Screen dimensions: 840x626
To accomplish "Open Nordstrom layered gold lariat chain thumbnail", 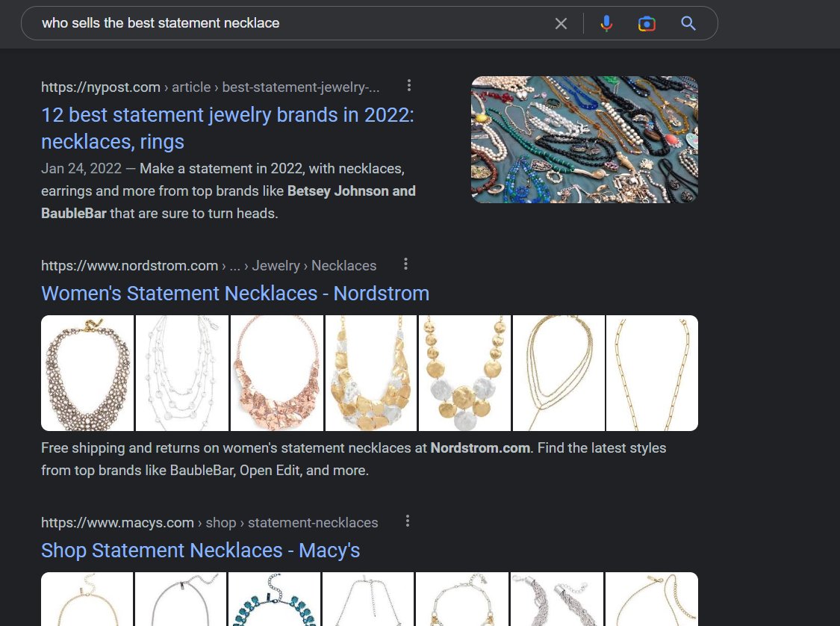I will pyautogui.click(x=559, y=373).
